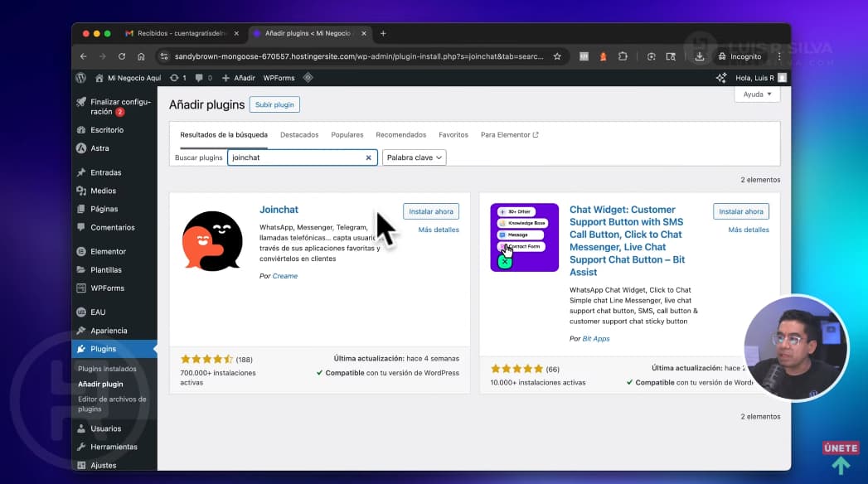Open the Palabra clave dropdown

(x=414, y=157)
